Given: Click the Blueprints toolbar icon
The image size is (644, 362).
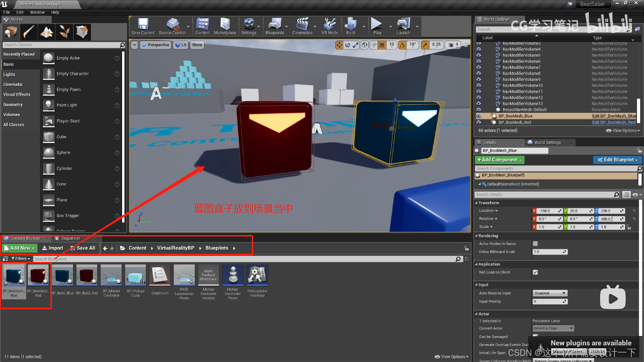Looking at the screenshot, I should pos(275,26).
